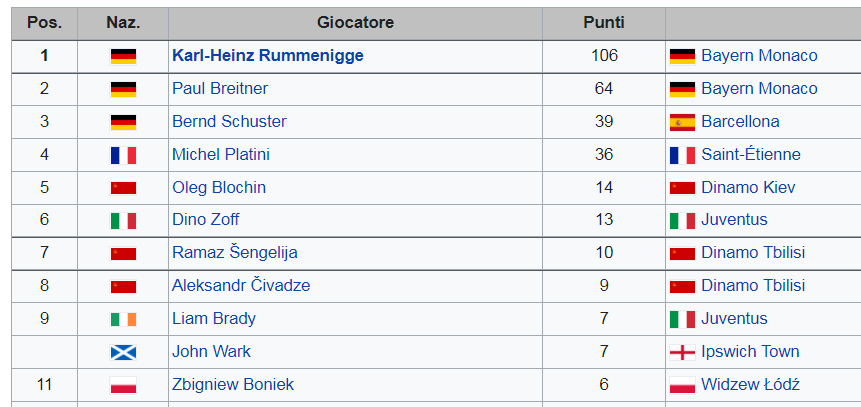Click German flag next to Karl-Heinz Rummenigge
Screen dimensions: 861x407
tap(123, 56)
